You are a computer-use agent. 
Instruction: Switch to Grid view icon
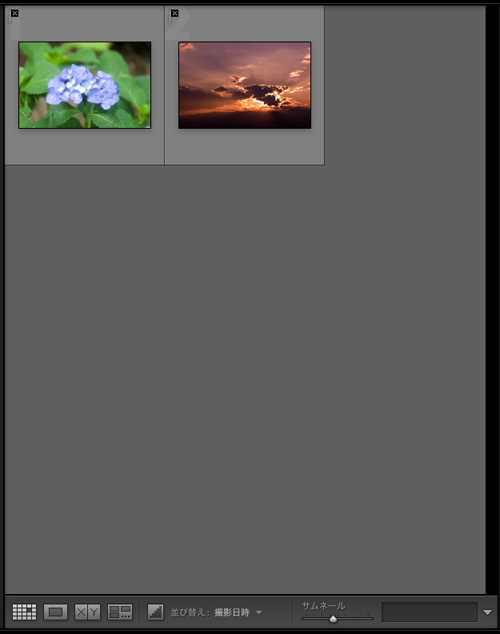[24, 612]
